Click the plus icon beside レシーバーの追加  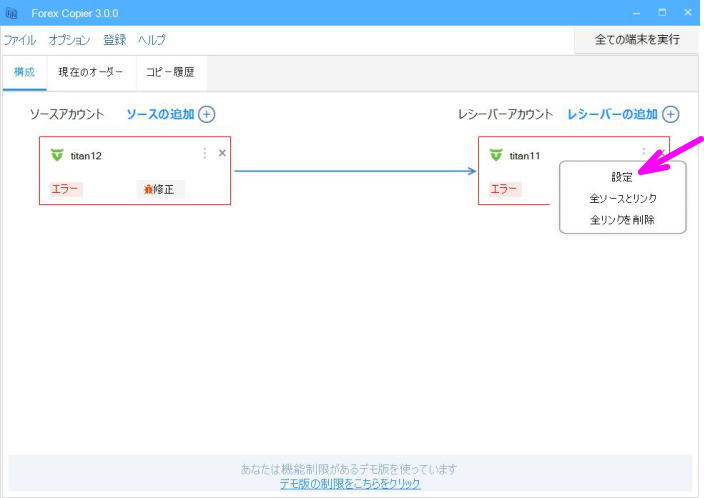coord(670,115)
